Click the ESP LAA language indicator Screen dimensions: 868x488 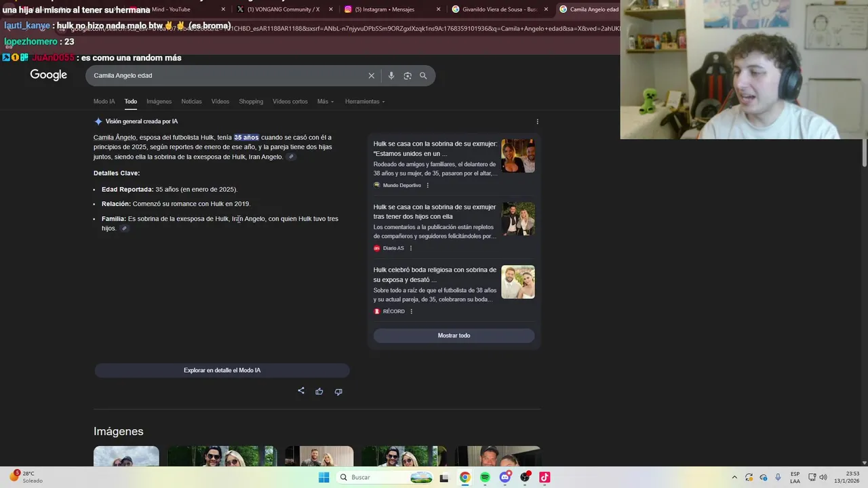click(x=795, y=477)
